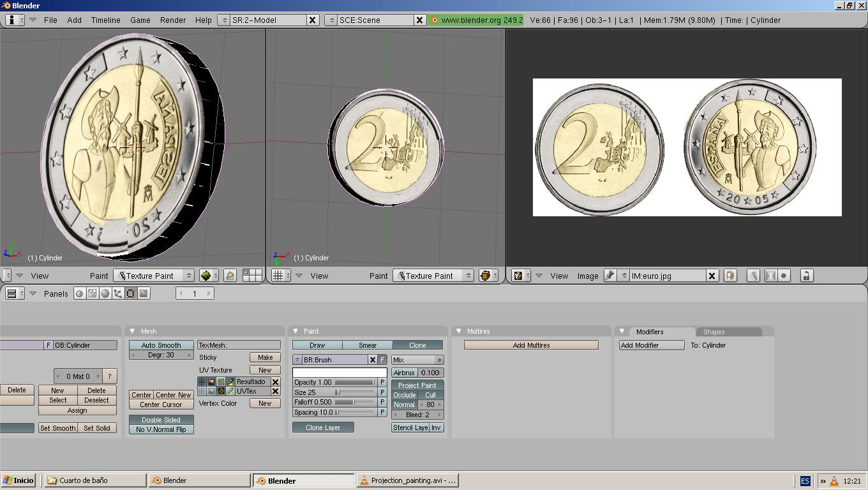The width and height of the screenshot is (868, 490).
Task: Toggle Double Sided mesh option
Action: coord(161,420)
